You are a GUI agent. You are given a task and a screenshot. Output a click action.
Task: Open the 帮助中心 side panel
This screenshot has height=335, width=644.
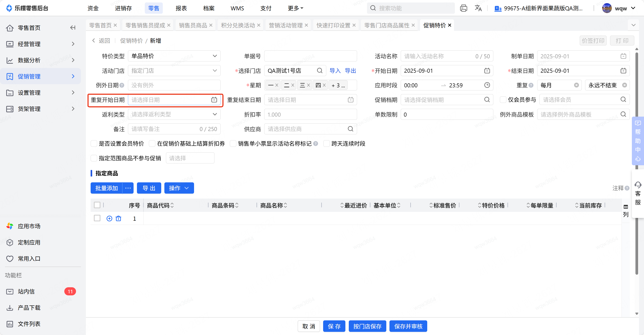pos(638,141)
